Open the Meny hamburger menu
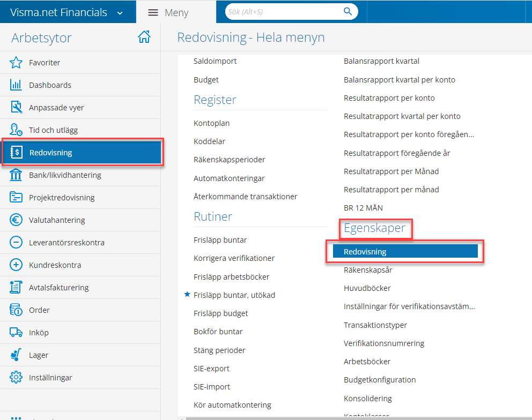 point(153,13)
